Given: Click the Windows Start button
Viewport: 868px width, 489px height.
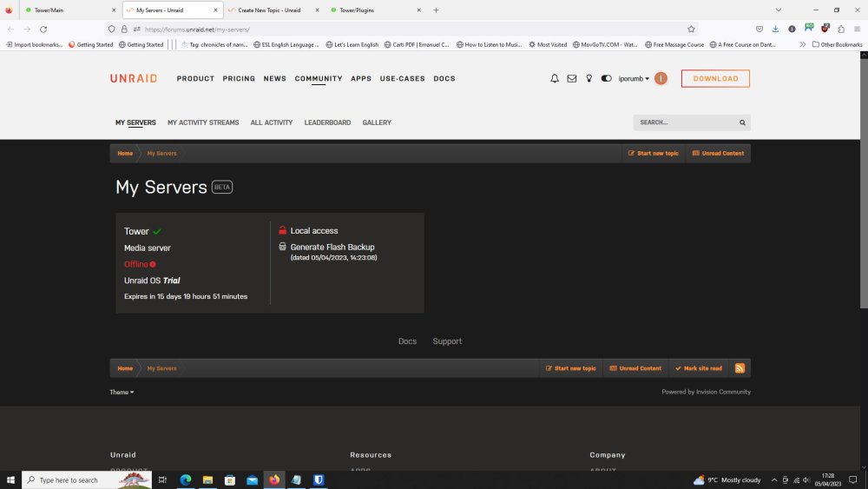Looking at the screenshot, I should (x=10, y=479).
